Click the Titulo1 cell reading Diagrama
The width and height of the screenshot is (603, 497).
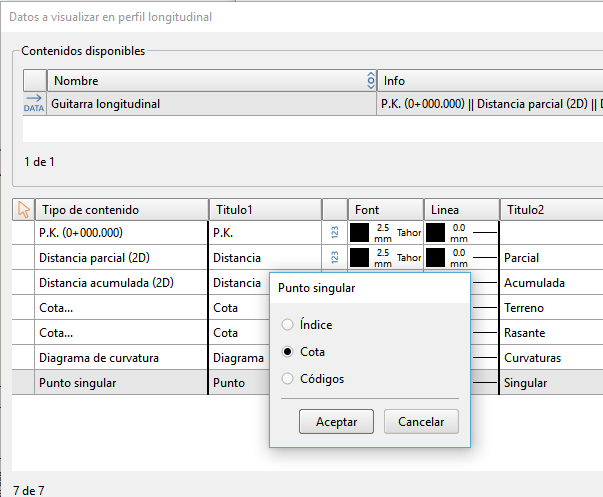pyautogui.click(x=239, y=357)
